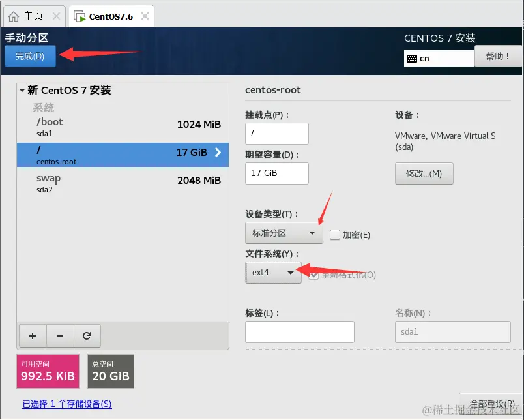Open the 帮助! help button

click(x=497, y=56)
